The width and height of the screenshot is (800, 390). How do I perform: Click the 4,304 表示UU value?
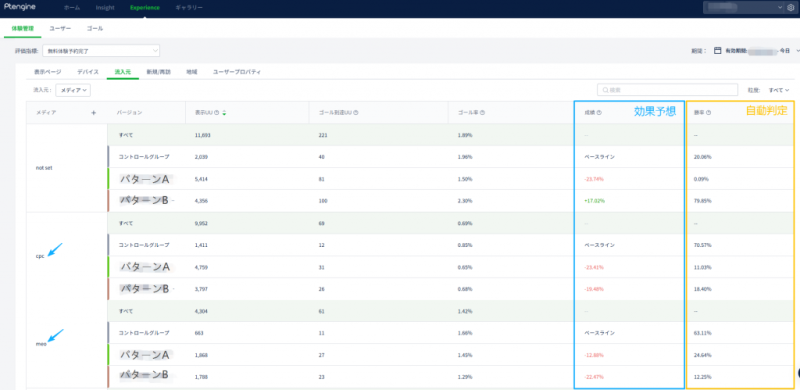point(201,311)
